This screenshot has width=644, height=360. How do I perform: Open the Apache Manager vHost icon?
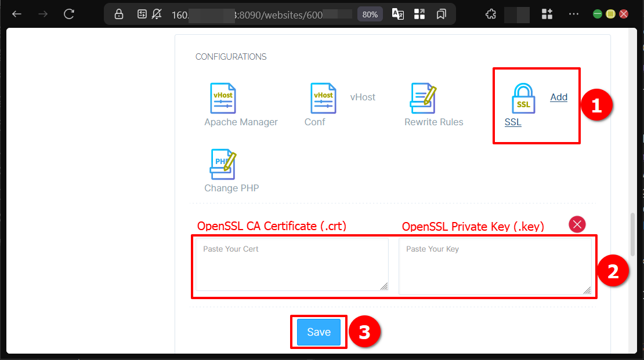tap(223, 99)
